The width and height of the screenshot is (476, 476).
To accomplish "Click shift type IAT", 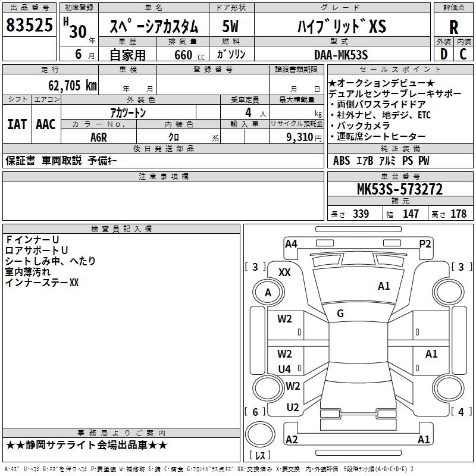I will click(x=17, y=124).
